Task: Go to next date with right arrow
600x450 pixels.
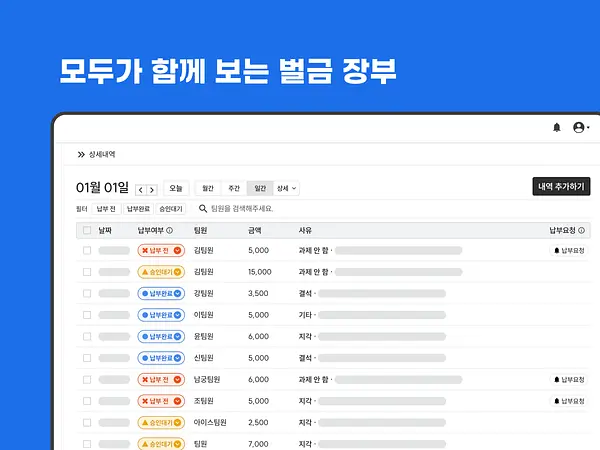Action: point(152,190)
